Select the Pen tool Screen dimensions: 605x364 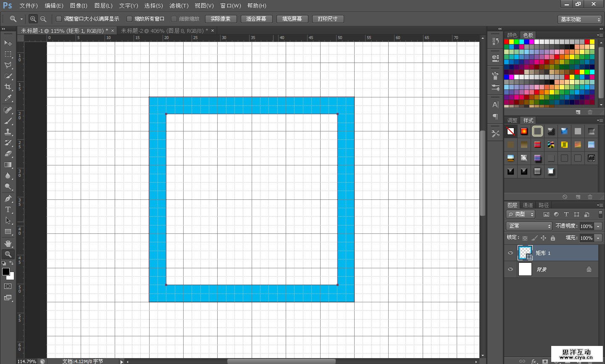(8, 199)
